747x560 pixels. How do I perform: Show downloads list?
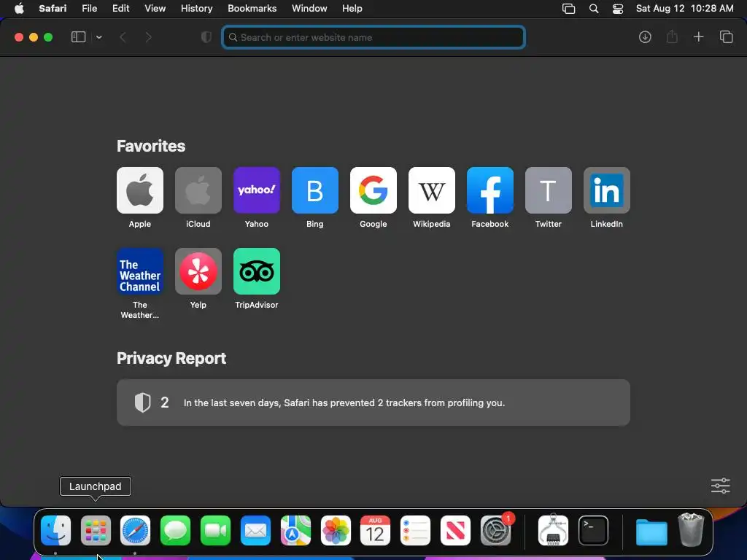tap(645, 37)
